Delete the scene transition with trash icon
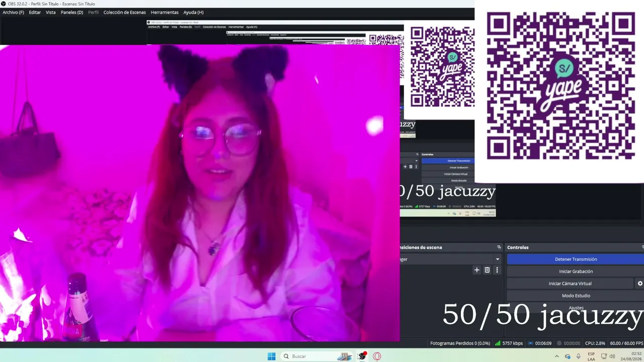This screenshot has height=362, width=644. (x=487, y=270)
